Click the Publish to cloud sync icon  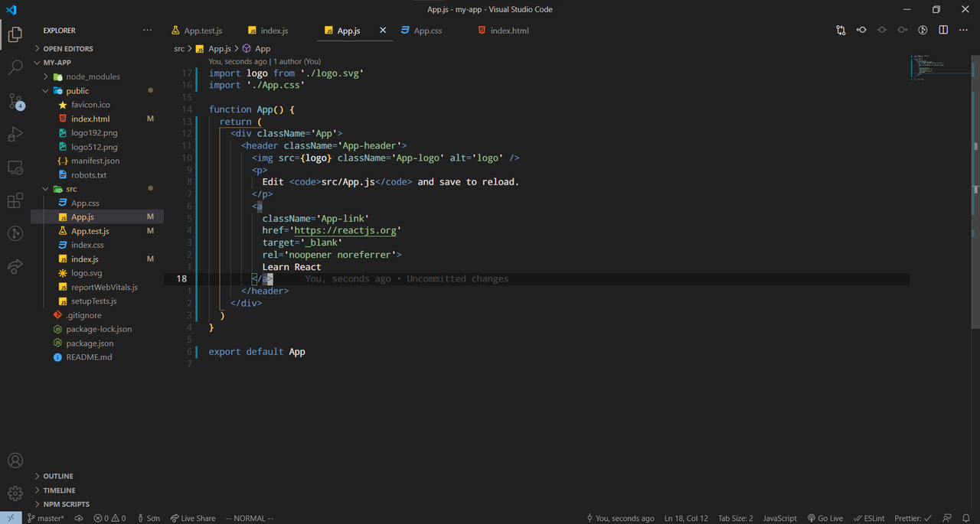pos(78,518)
